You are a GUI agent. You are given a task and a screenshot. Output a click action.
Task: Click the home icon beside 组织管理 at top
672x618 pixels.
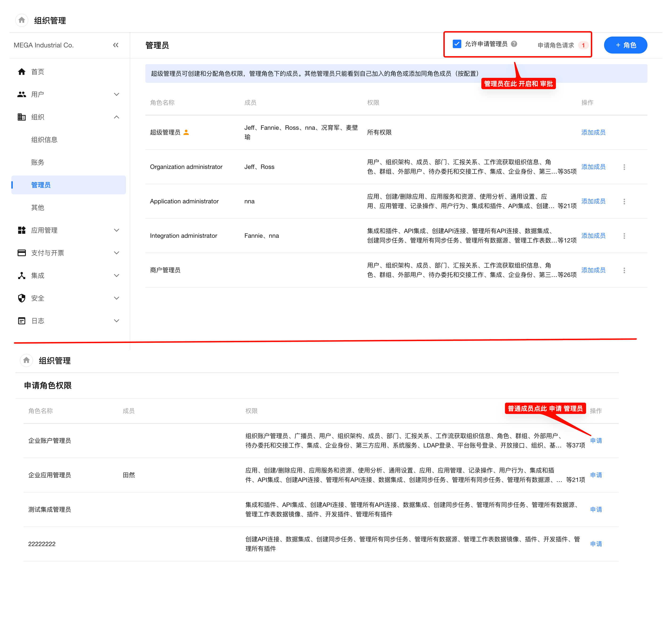pos(22,20)
